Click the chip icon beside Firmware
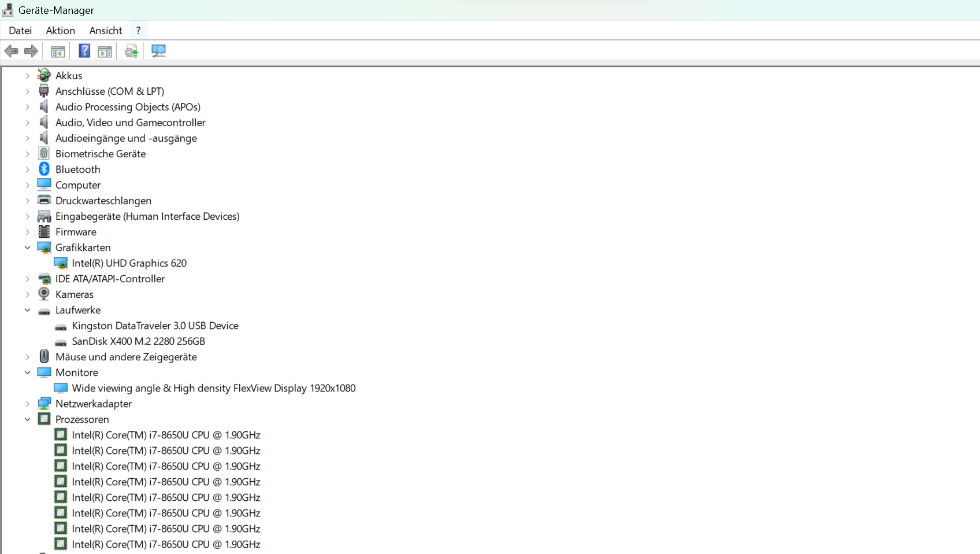 click(44, 231)
